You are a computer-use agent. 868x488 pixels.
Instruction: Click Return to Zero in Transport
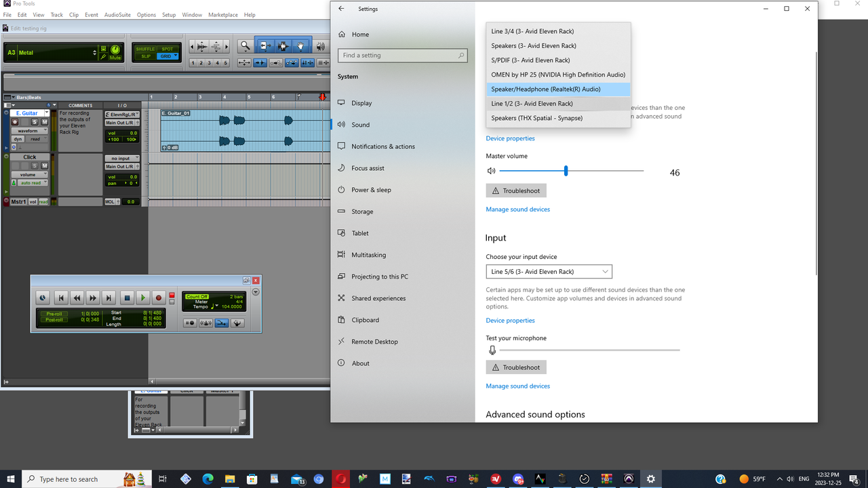tap(61, 298)
